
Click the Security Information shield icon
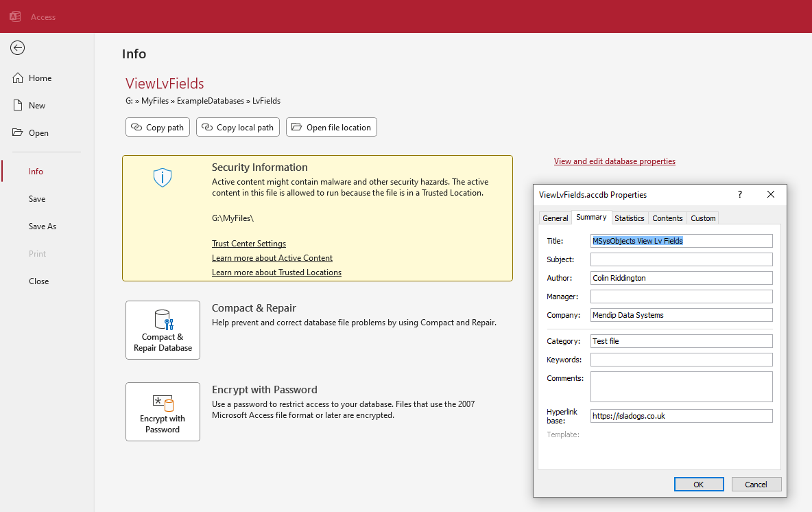pyautogui.click(x=162, y=178)
